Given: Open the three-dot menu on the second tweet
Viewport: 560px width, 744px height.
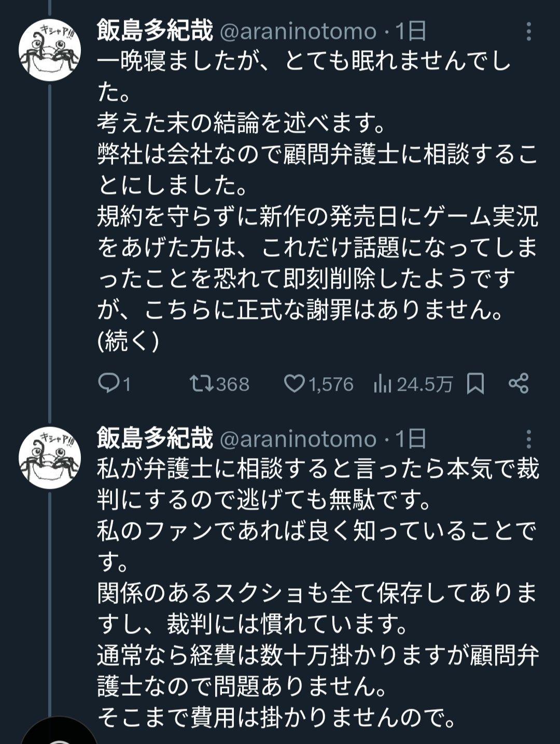Looking at the screenshot, I should (x=528, y=439).
